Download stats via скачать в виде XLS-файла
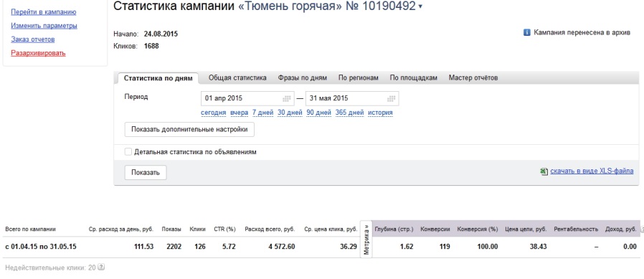 point(592,171)
